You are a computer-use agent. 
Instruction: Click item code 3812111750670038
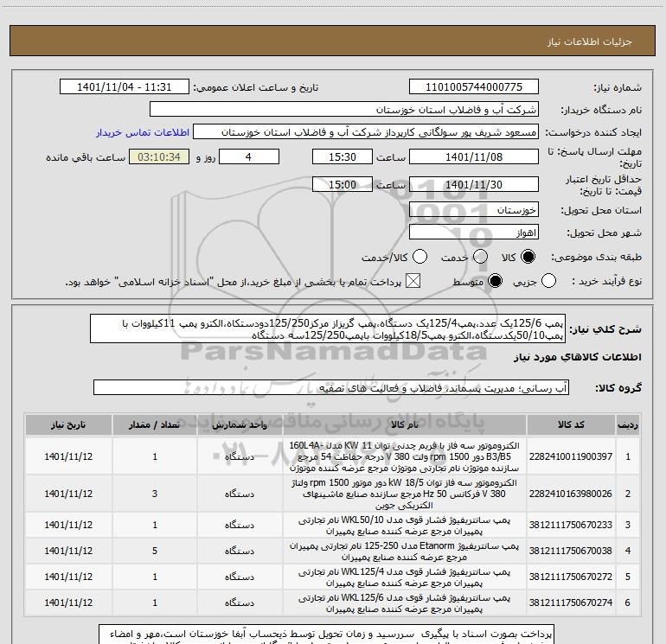(571, 551)
